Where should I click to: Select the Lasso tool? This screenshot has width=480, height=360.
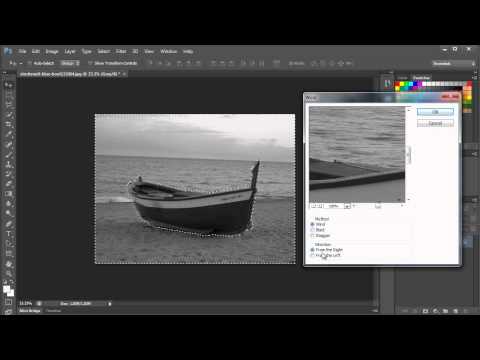pos(9,105)
